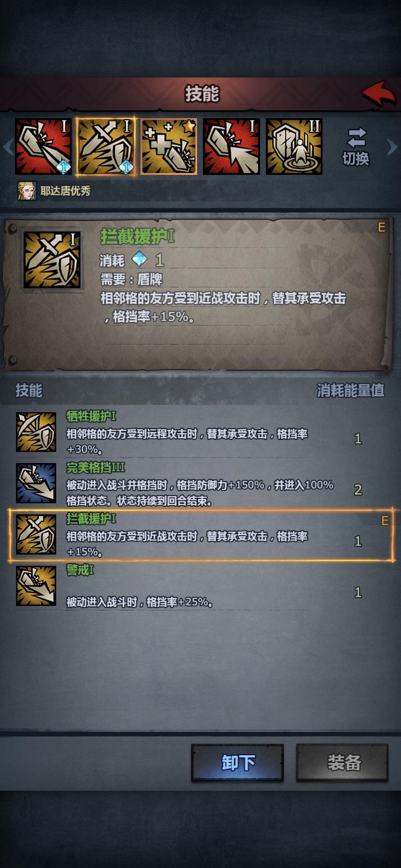
Task: Select the highlighted 拦截援护 skill slot
Action: tap(106, 146)
